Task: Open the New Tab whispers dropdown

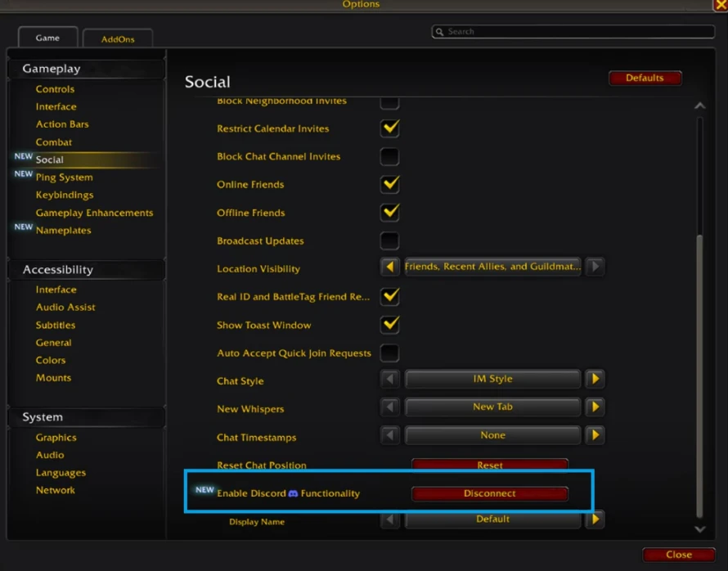Action: click(492, 407)
